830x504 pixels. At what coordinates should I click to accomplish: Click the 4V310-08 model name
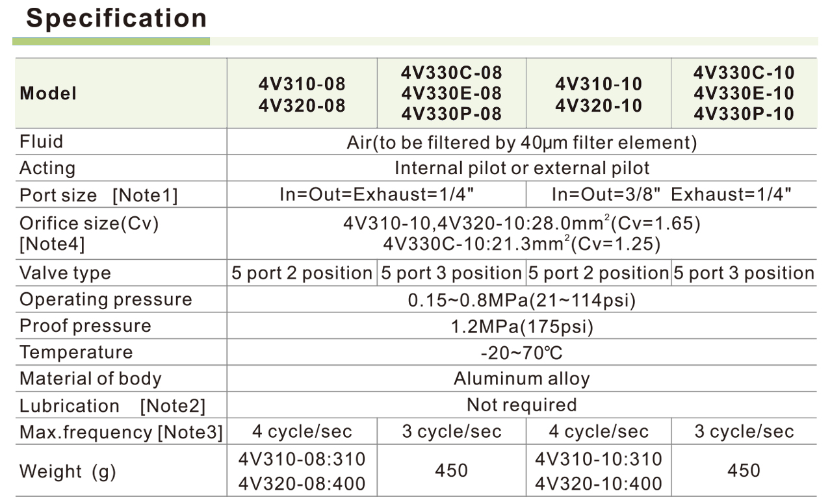tap(302, 84)
